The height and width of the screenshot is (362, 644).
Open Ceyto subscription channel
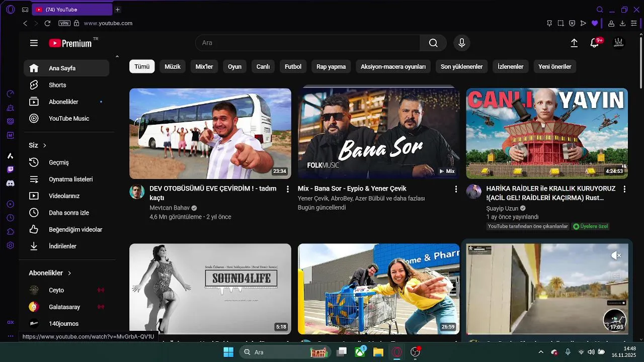pyautogui.click(x=66, y=290)
